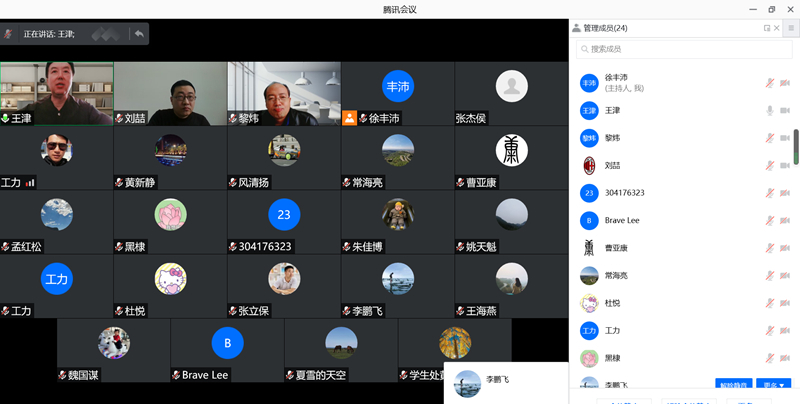Close the member management panel
Screen dimensions: 800x404
tap(777, 28)
